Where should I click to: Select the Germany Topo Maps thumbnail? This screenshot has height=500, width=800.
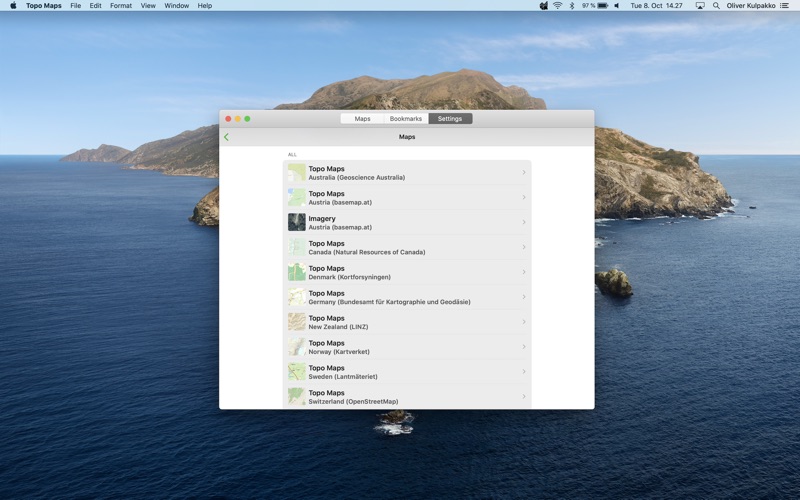pyautogui.click(x=296, y=297)
